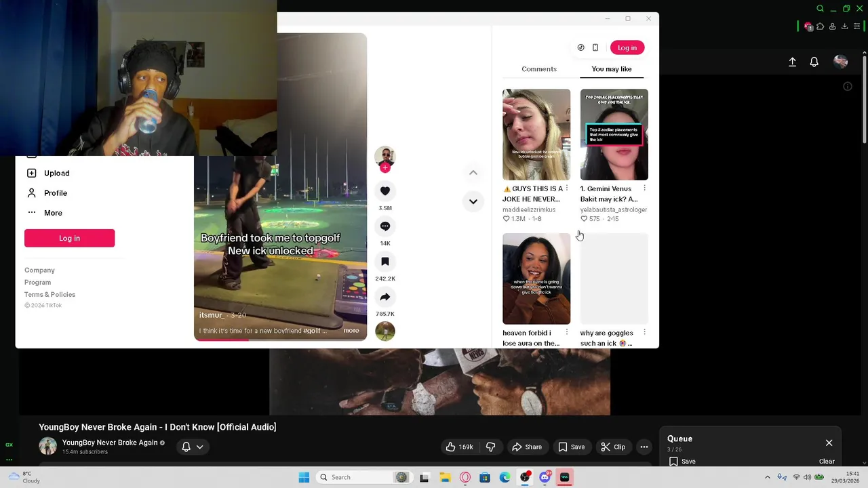Seek the TikTok video progress bar
Screen dimensions: 868x488
point(280,339)
